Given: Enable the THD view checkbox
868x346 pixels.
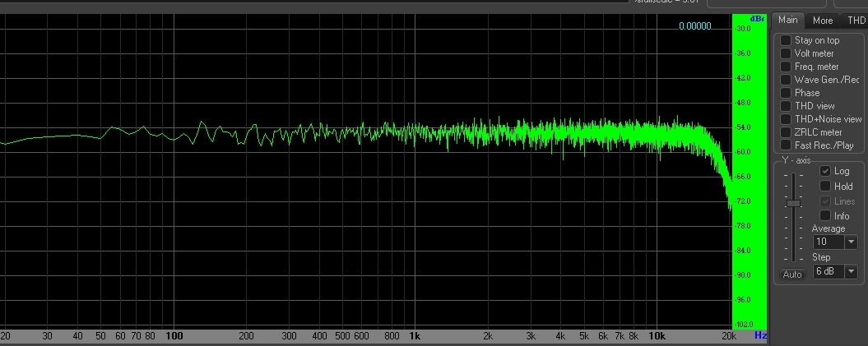Looking at the screenshot, I should point(786,105).
